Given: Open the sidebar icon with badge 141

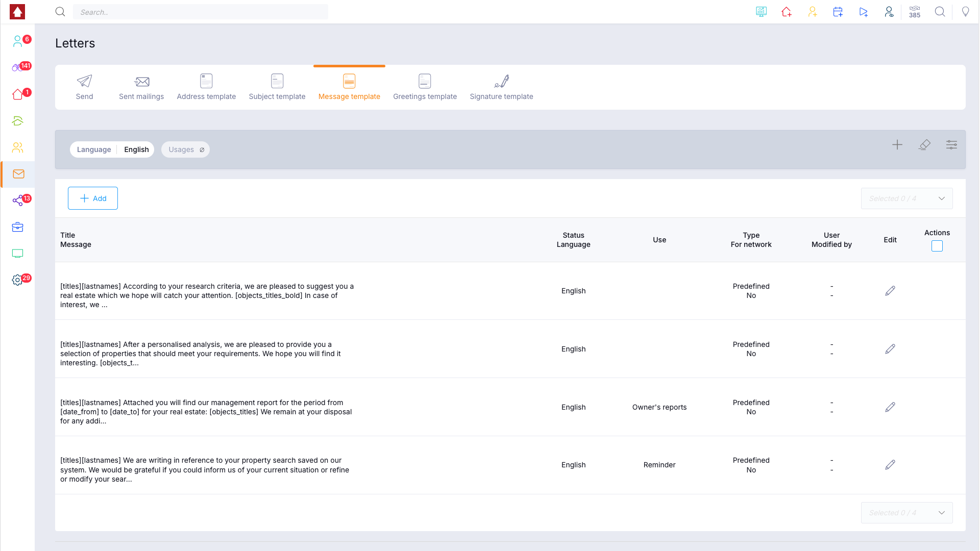Looking at the screenshot, I should [x=18, y=68].
